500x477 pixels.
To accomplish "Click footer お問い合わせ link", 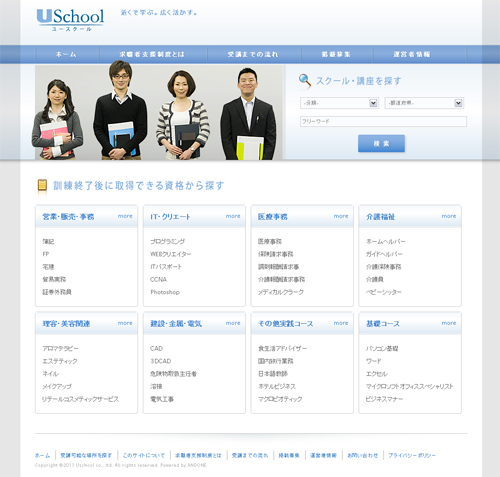I will tap(363, 455).
